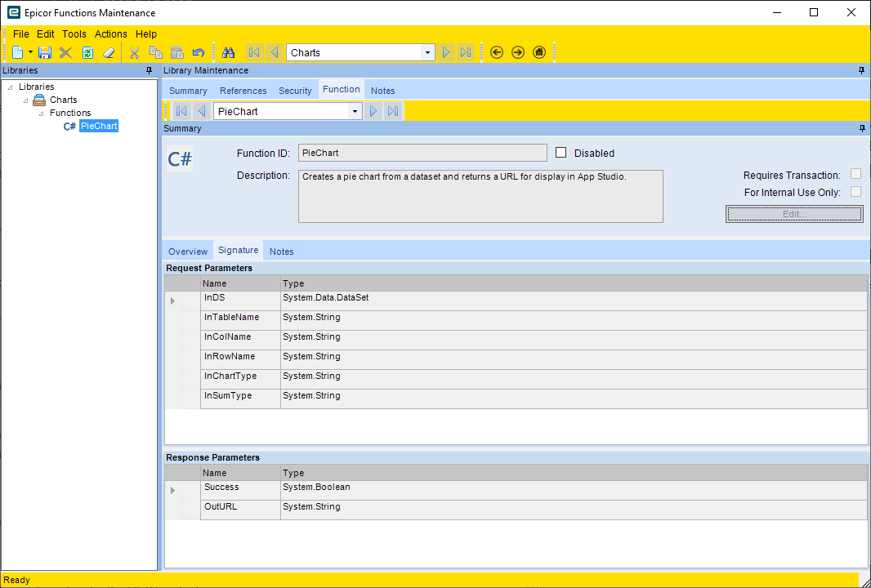Viewport: 871px width, 588px height.
Task: Pin the Library Maintenance panel
Action: 861,70
